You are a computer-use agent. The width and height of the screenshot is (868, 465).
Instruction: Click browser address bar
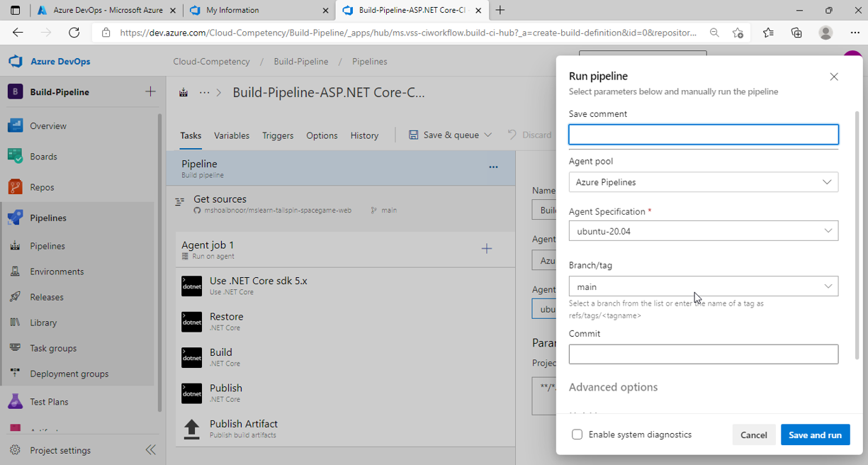407,33
